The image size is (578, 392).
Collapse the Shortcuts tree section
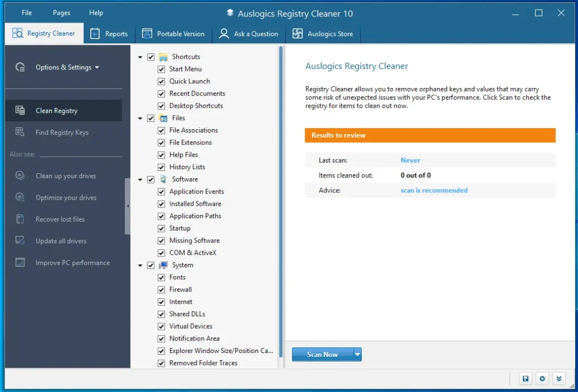coord(139,56)
